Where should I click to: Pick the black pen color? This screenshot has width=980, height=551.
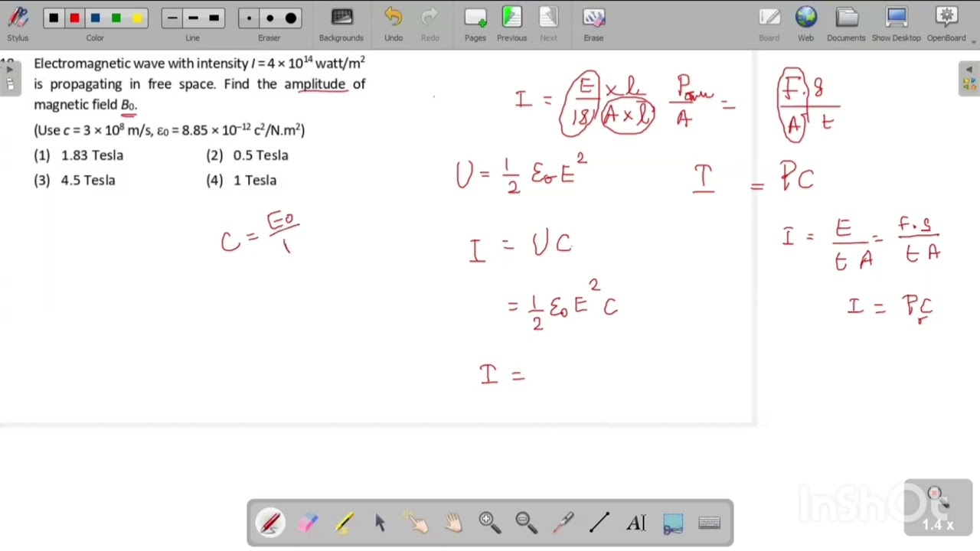pyautogui.click(x=53, y=18)
